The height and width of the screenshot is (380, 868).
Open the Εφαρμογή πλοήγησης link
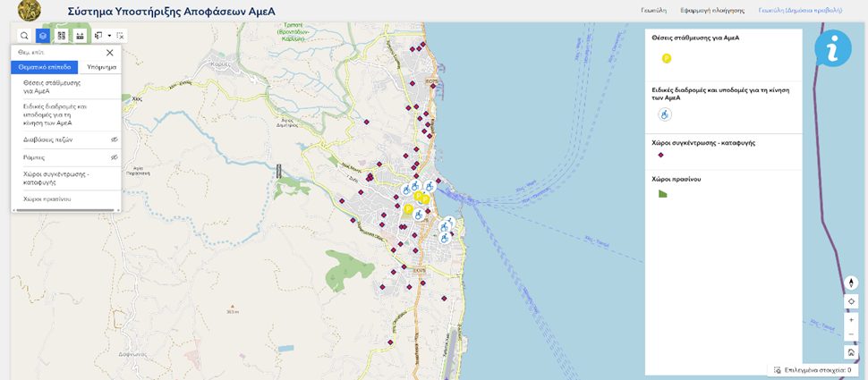(712, 10)
